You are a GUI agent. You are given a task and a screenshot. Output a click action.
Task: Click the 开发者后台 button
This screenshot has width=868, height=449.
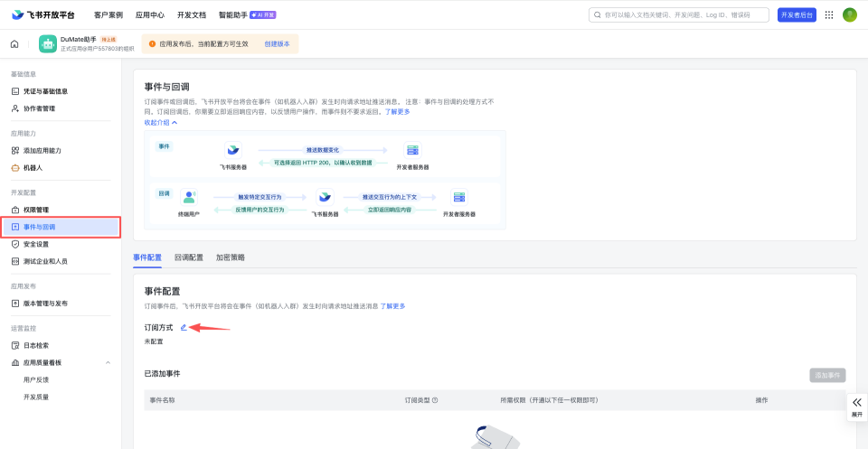click(x=797, y=14)
